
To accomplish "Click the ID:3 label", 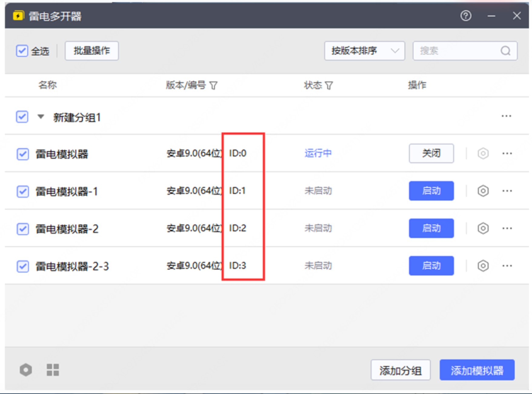I will click(238, 266).
